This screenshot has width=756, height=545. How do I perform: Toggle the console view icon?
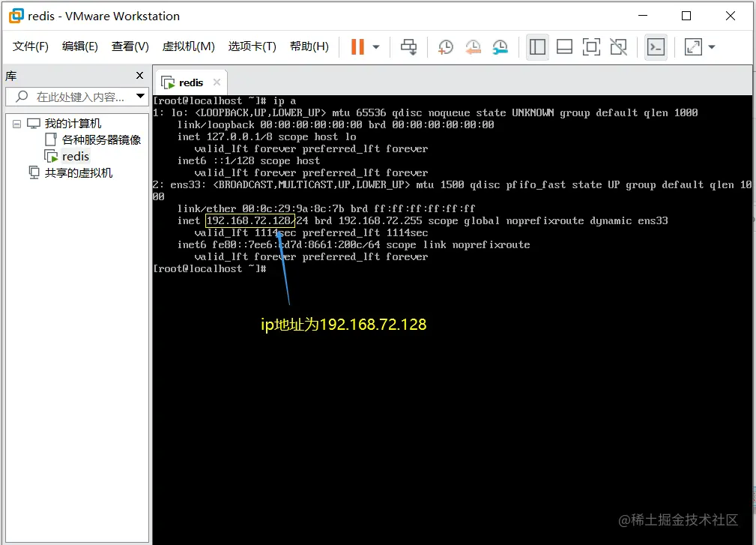point(656,46)
